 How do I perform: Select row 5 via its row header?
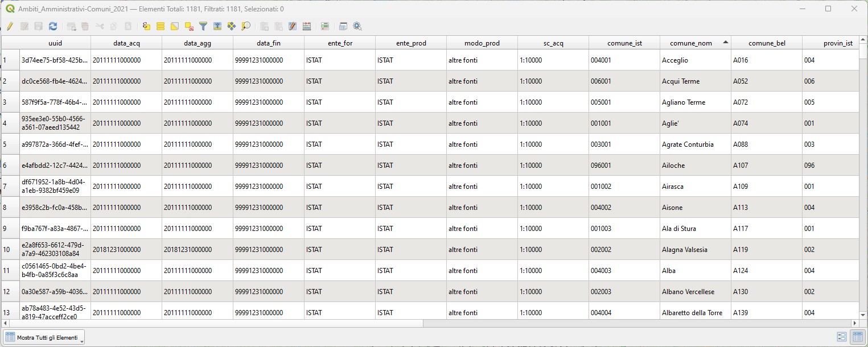[x=10, y=144]
